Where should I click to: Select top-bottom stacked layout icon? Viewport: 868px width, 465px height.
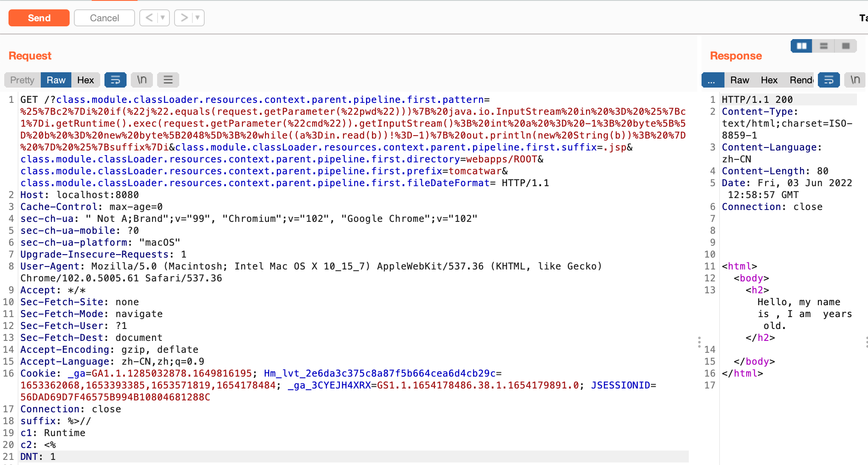pos(824,46)
